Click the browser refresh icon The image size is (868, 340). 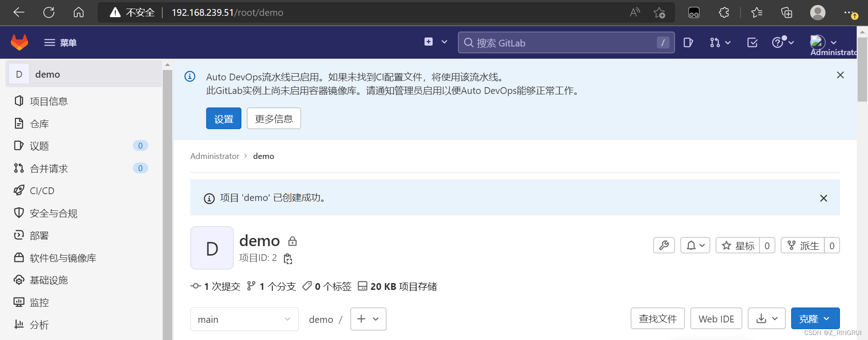tap(49, 12)
